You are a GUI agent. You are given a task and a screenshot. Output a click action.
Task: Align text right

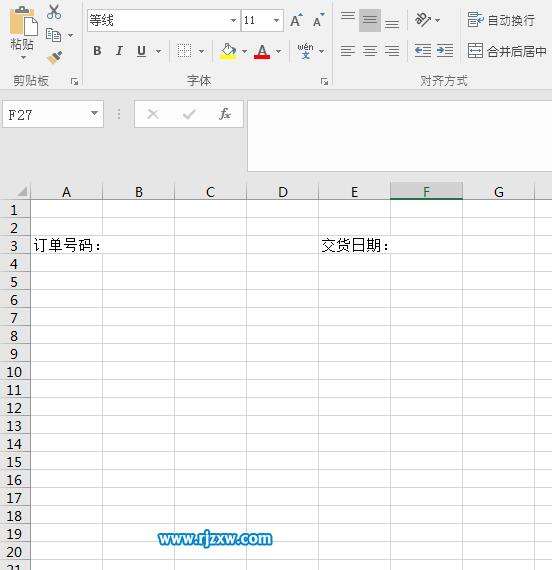(x=392, y=51)
